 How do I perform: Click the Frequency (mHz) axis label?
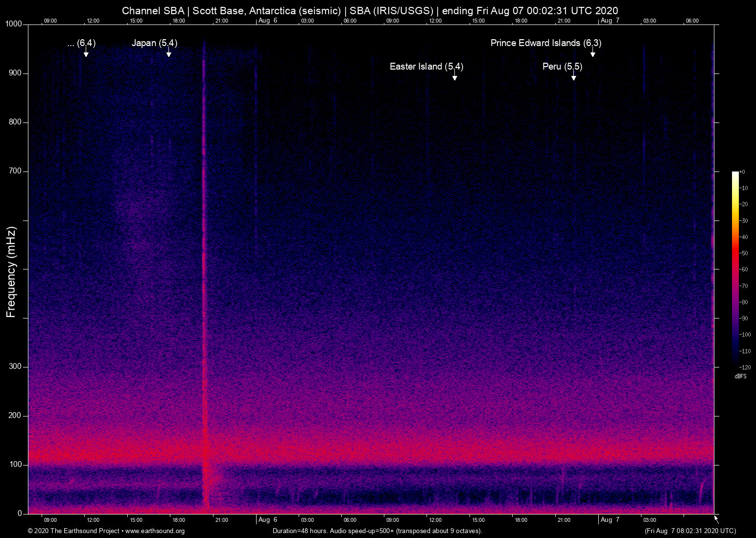[11, 272]
